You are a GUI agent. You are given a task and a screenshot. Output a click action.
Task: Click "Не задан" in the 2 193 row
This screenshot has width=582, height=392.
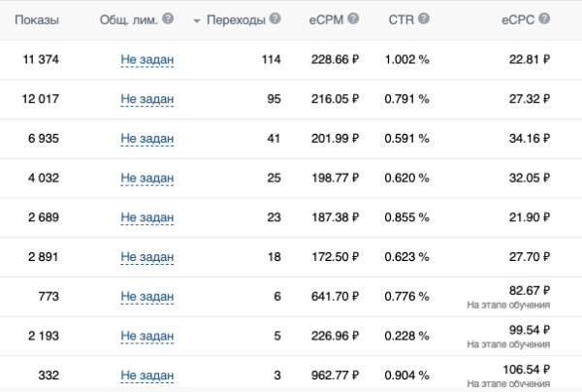click(146, 335)
